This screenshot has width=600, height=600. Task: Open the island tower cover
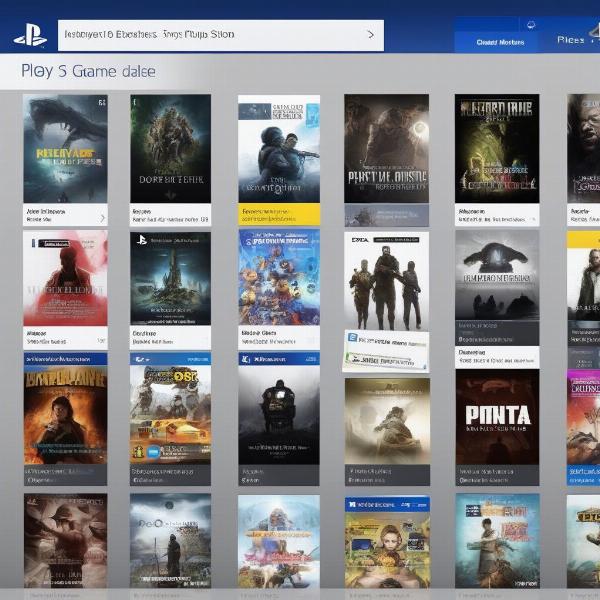pyautogui.click(x=170, y=278)
